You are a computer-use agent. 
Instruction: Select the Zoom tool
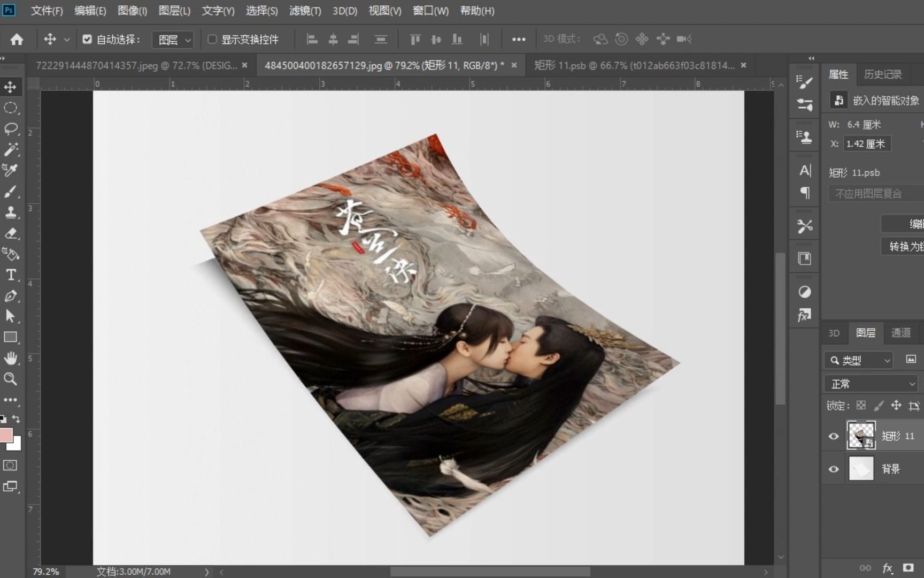10,379
